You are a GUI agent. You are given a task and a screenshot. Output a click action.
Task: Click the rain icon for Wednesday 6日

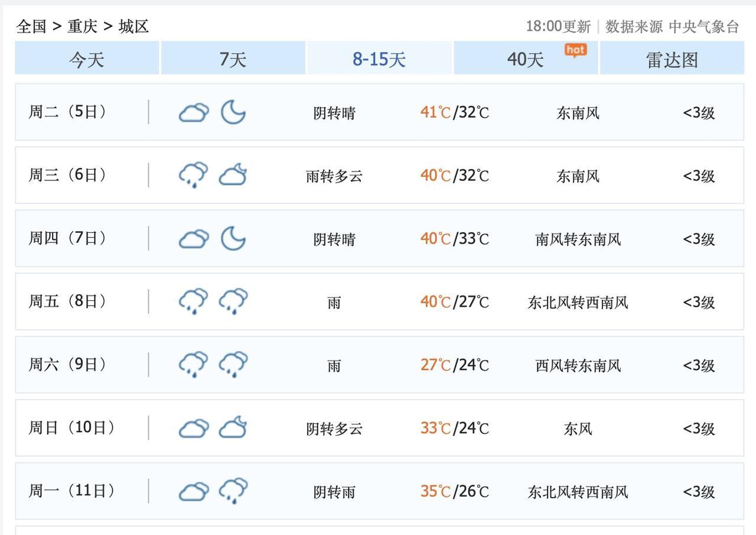click(x=194, y=175)
